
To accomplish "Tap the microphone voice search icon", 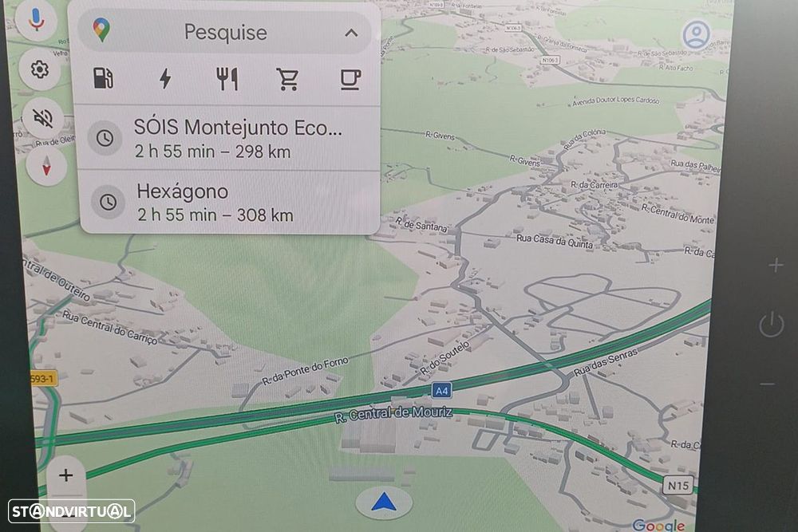I will point(36,19).
